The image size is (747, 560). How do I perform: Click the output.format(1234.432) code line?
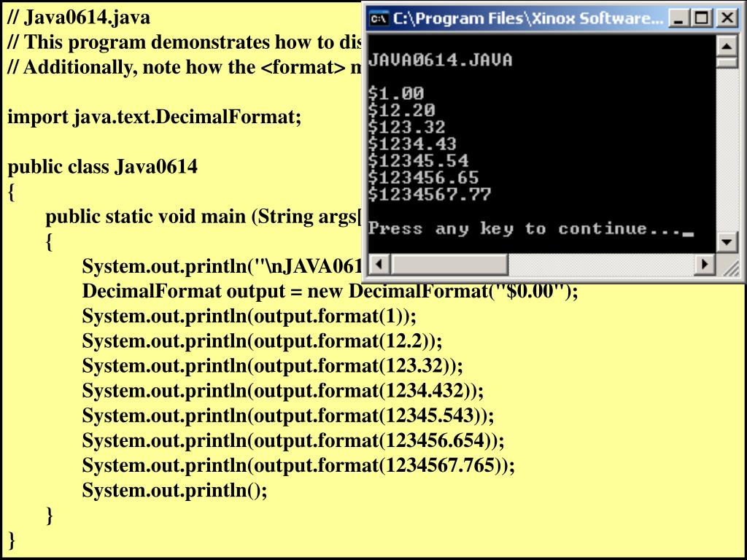pos(283,391)
